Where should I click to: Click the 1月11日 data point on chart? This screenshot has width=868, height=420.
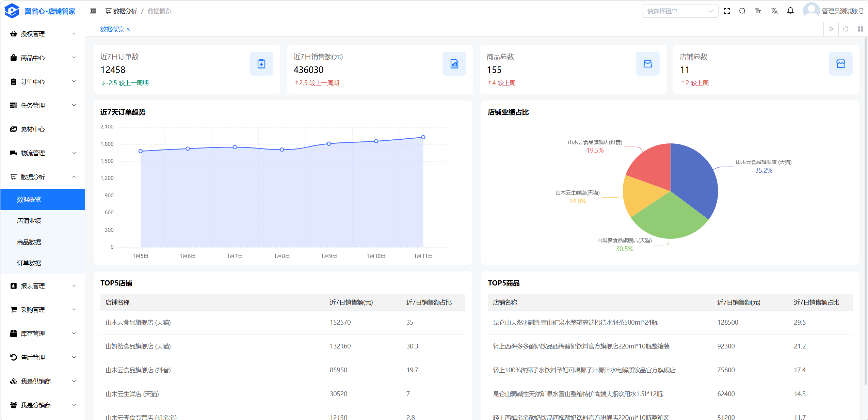pyautogui.click(x=423, y=137)
